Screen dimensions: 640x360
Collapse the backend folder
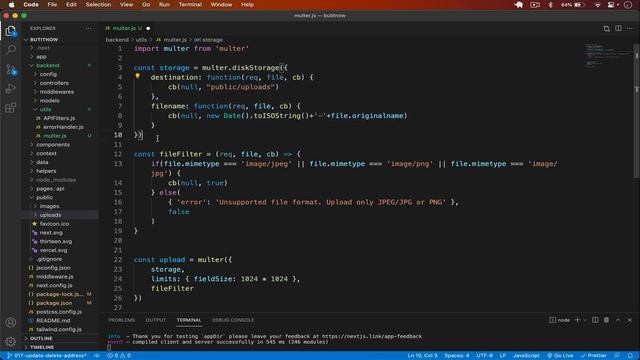click(47, 65)
